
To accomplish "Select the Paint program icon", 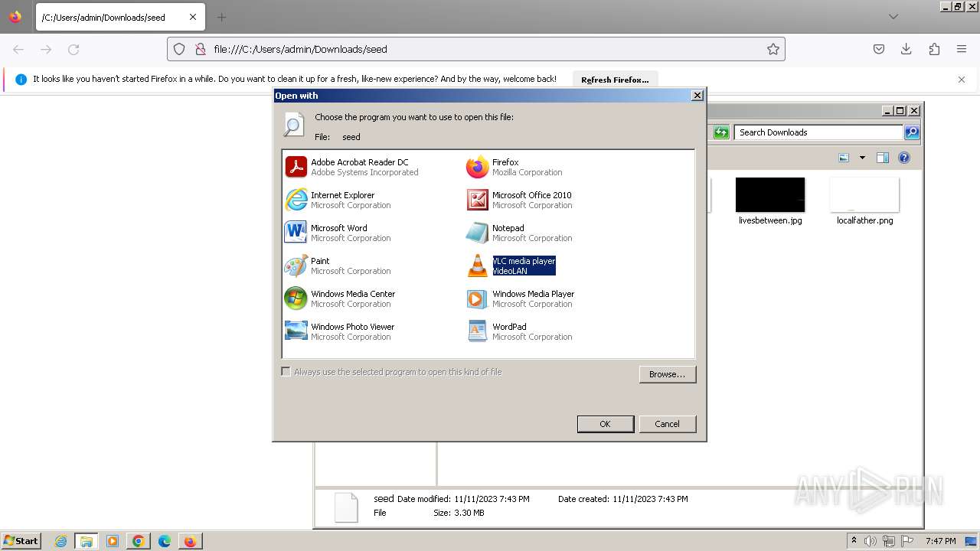I will tap(296, 266).
